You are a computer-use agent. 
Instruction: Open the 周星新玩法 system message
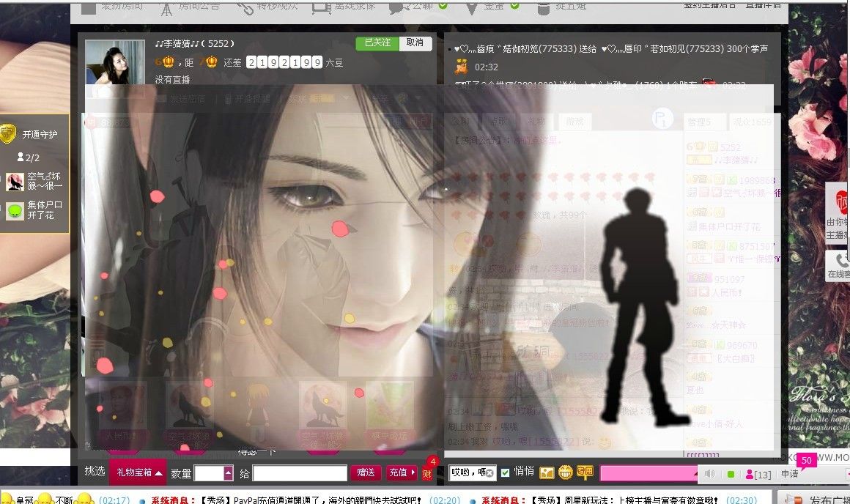click(599, 500)
